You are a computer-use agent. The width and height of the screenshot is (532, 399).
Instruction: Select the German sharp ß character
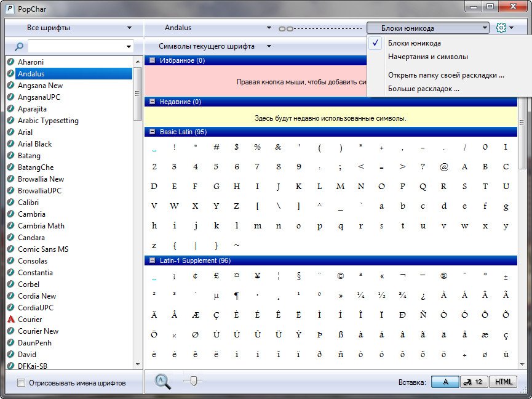(x=340, y=335)
